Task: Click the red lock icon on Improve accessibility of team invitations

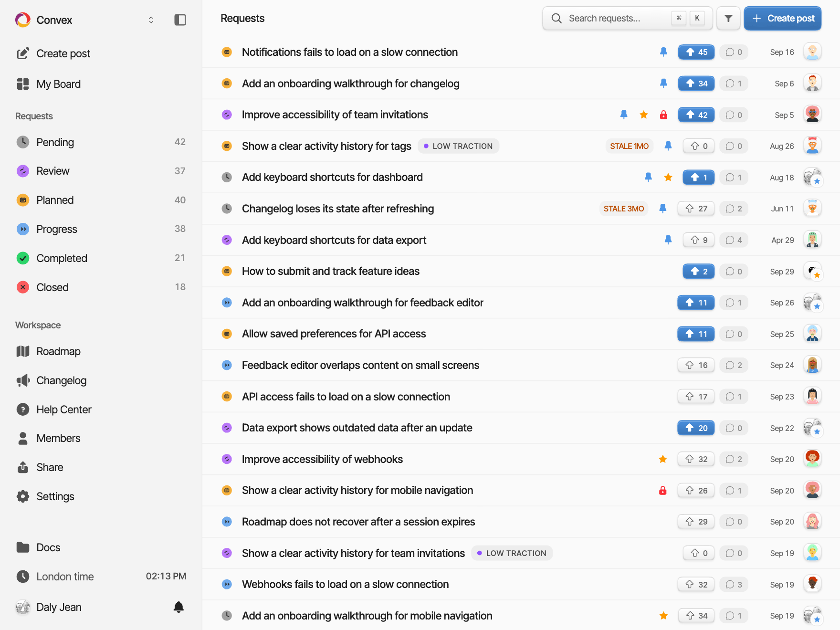Action: (x=663, y=115)
